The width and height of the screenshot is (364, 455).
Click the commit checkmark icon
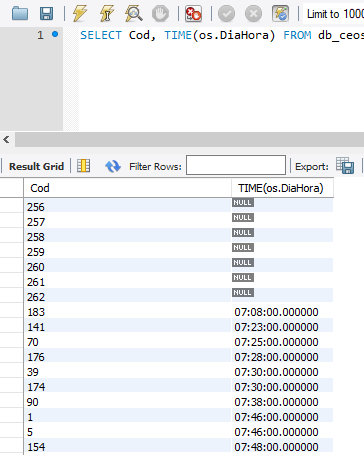coord(226,14)
